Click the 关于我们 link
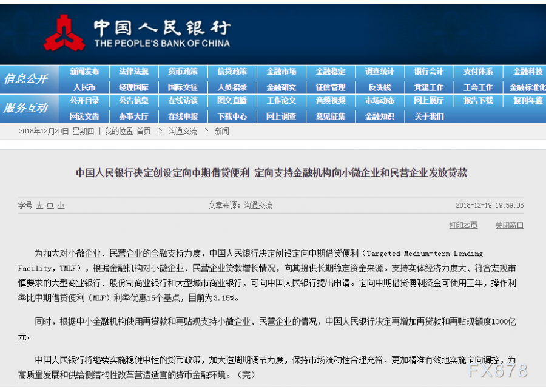Viewport: 546px width, 392px height. tap(429, 117)
